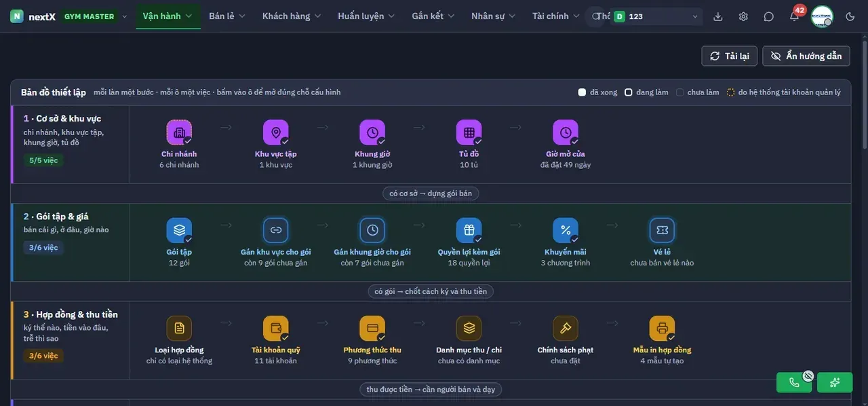Open the Khách hàng menu
868x406 pixels.
click(x=292, y=16)
